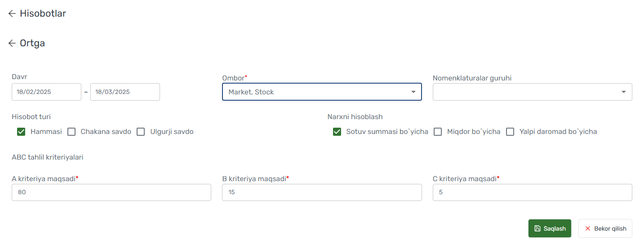
Task: Click the end date field 18/03/2025
Action: coord(125,92)
